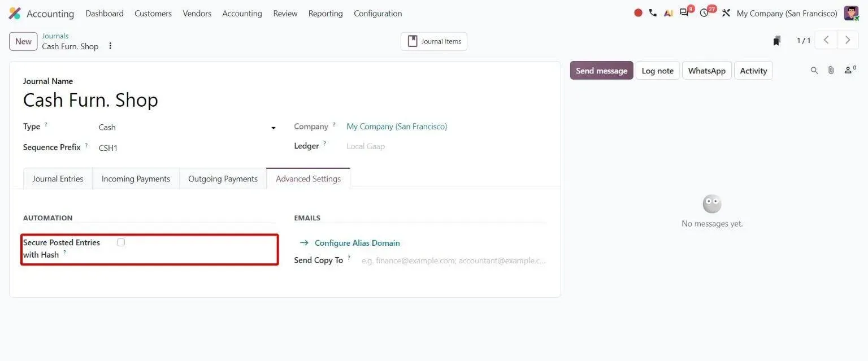This screenshot has width=868, height=361.
Task: Select the Advanced Settings tab
Action: click(309, 179)
